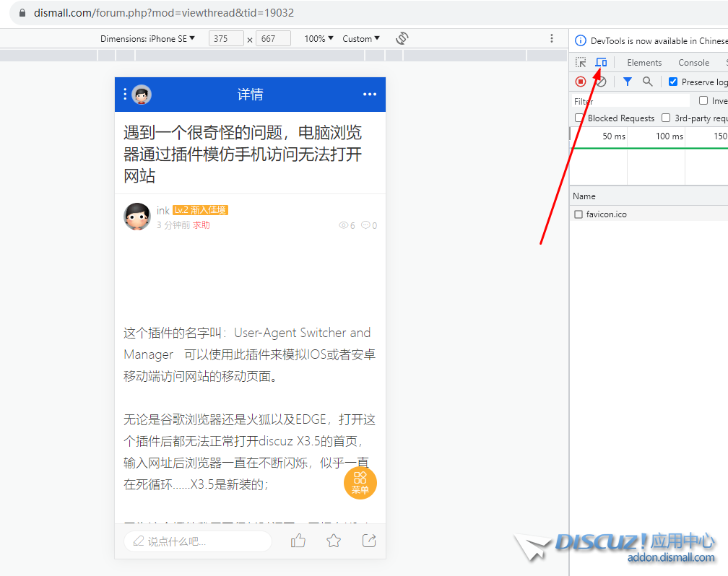
Task: Check the 3rd-party requests checkbox
Action: tap(666, 118)
